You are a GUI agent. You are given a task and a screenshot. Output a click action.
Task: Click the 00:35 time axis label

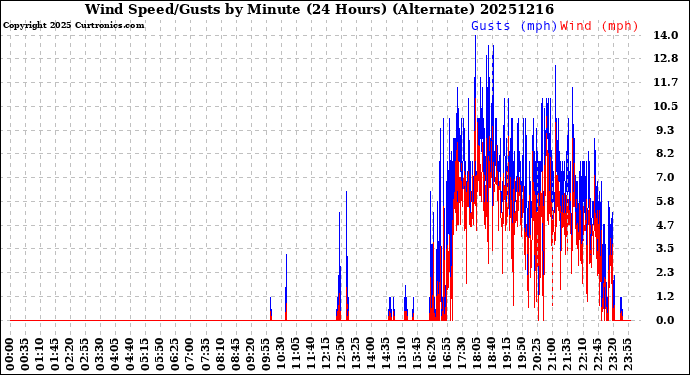[25, 355]
